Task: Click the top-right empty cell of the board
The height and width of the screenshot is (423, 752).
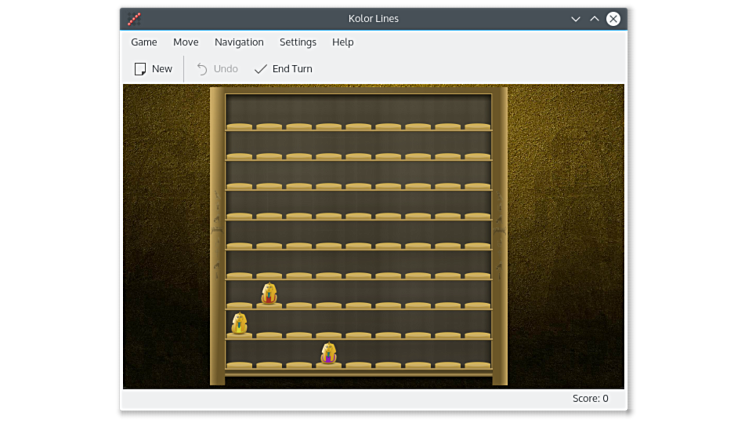Action: pos(478,113)
